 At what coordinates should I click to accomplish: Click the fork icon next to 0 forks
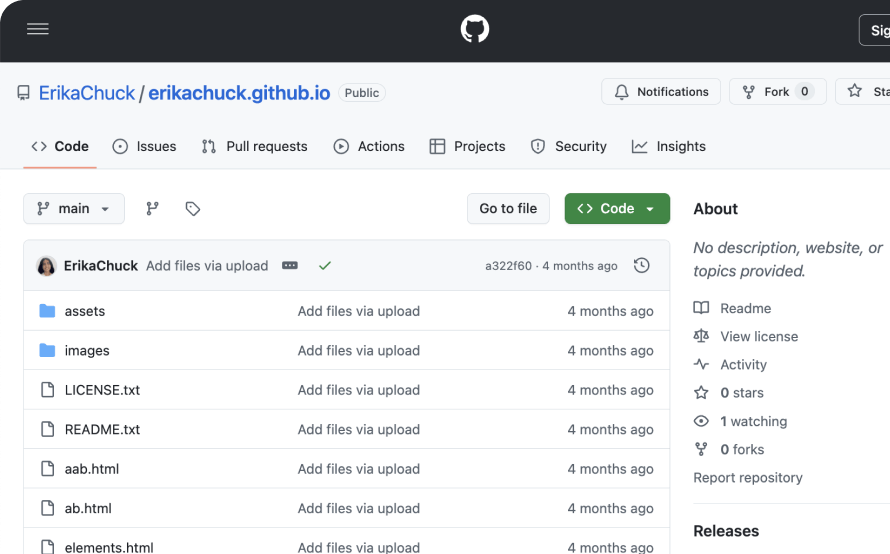click(701, 449)
